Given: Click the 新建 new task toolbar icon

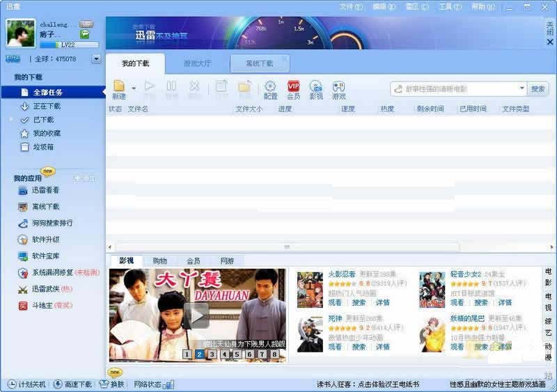Looking at the screenshot, I should (x=119, y=88).
